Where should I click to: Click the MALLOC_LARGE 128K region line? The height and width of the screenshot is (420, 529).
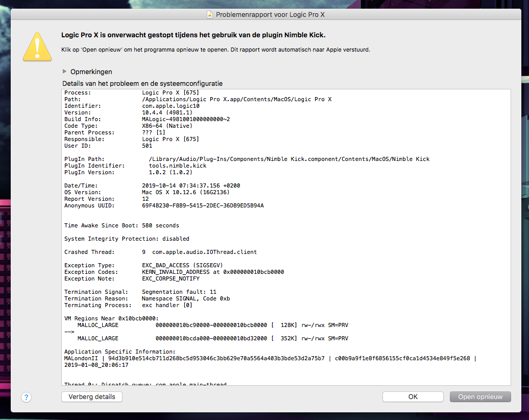[212, 325]
